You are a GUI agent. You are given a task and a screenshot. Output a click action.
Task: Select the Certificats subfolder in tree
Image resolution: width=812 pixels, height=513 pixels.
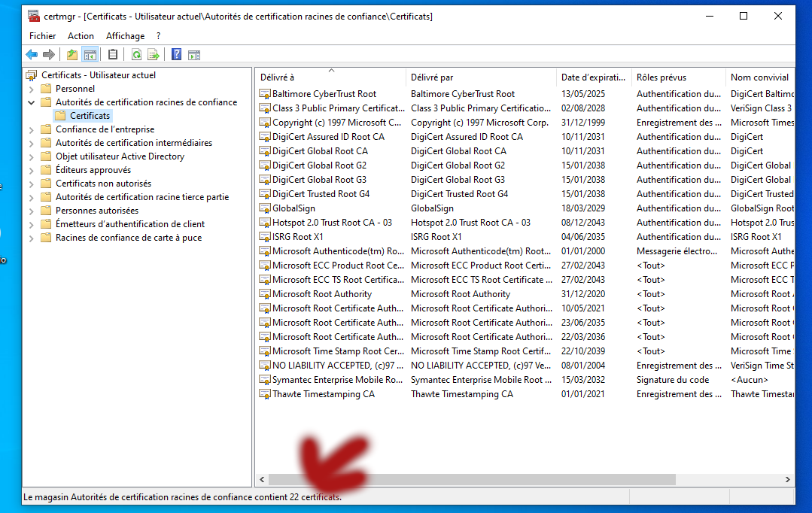tap(90, 115)
